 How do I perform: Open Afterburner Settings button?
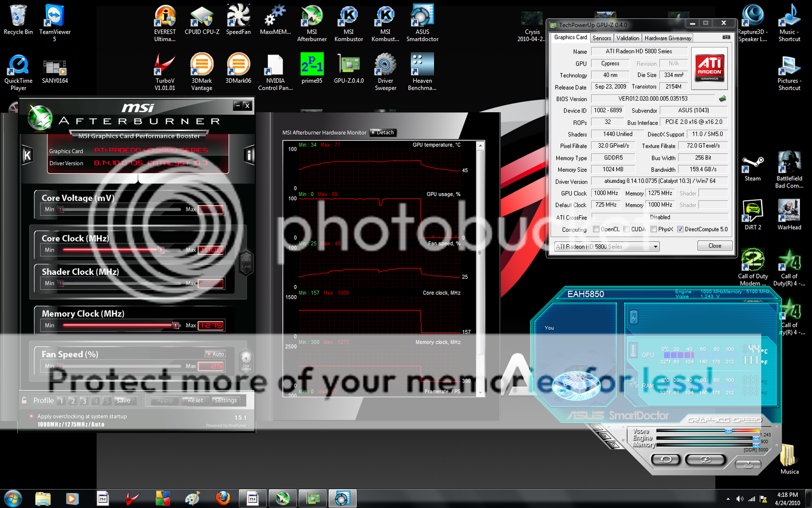[226, 400]
